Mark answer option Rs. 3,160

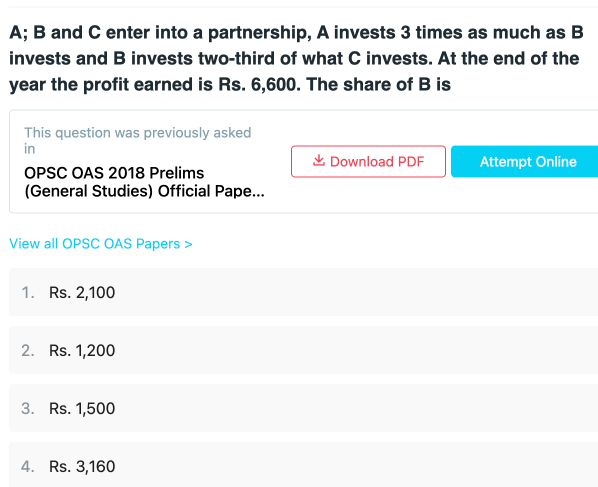tap(304, 465)
